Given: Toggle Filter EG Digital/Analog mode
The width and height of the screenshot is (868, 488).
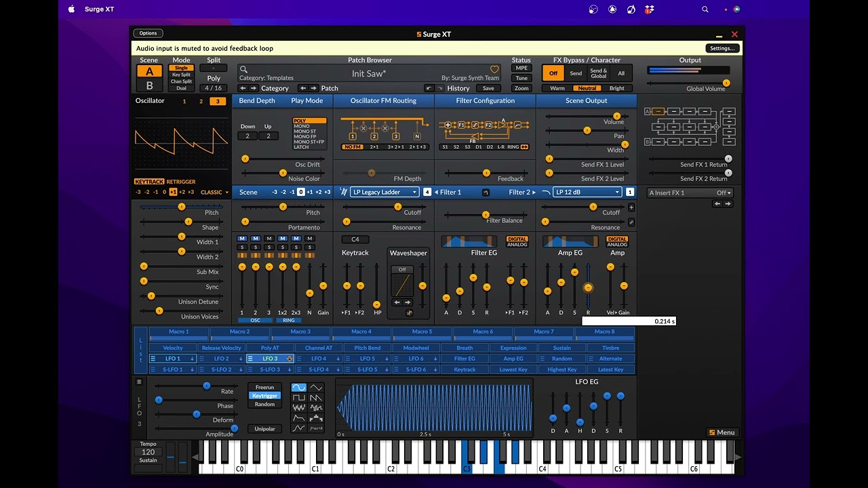Looking at the screenshot, I should [517, 241].
